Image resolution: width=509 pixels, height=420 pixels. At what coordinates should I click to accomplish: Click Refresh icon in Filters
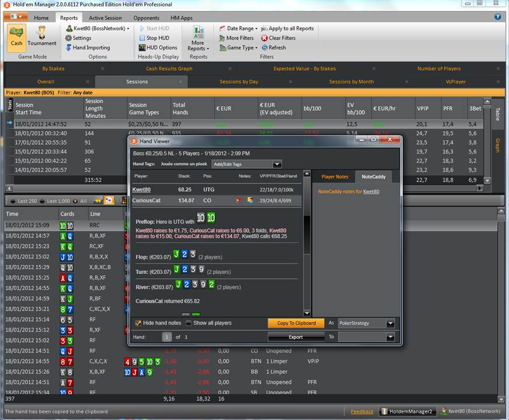[x=264, y=47]
